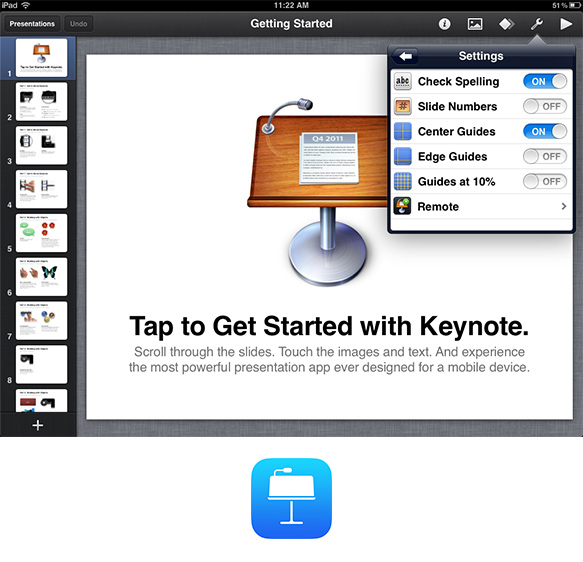Select slide 6 with butterfly thumbnail
Screen dimensions: 583x562
[x=41, y=277]
